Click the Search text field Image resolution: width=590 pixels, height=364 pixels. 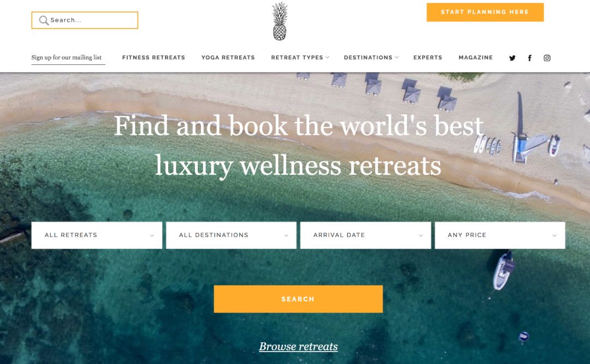(x=85, y=20)
